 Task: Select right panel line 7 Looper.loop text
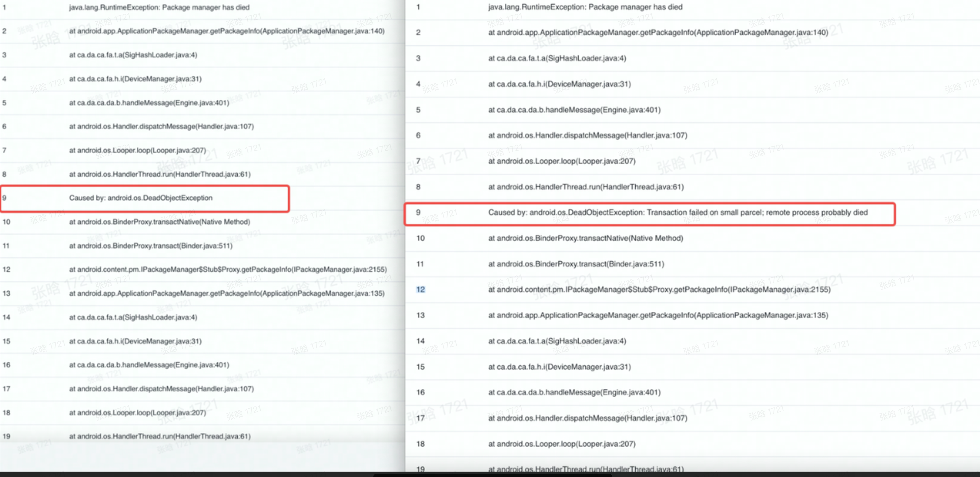(x=562, y=161)
